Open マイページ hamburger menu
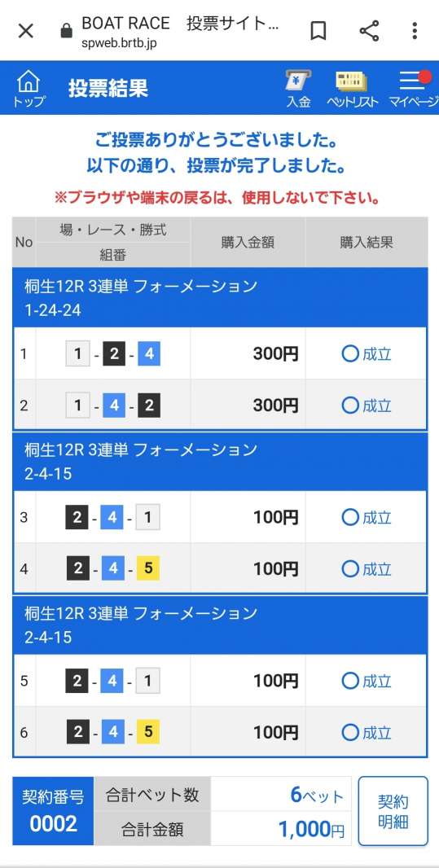 (412, 89)
